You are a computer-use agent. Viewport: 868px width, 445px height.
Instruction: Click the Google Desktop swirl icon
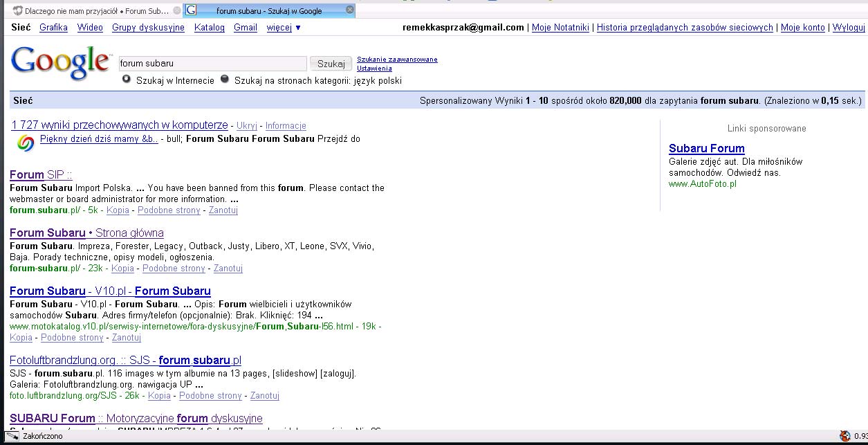click(26, 143)
